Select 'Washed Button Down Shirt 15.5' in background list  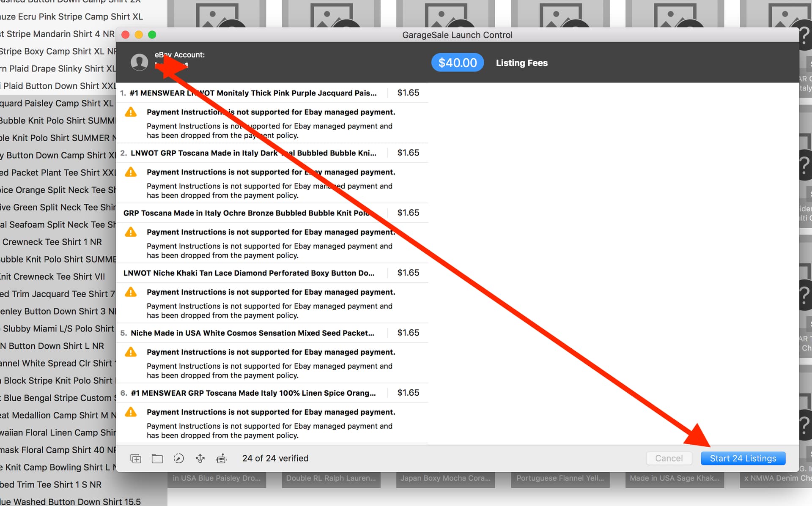[70, 501]
